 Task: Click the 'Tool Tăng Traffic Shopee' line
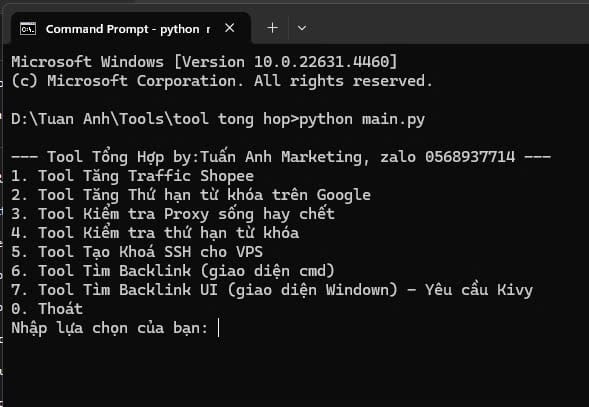pos(133,176)
